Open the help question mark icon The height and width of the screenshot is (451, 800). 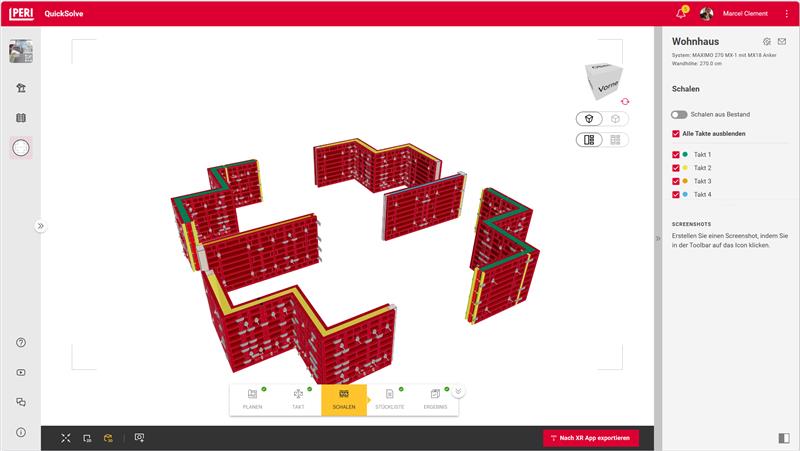click(x=21, y=343)
